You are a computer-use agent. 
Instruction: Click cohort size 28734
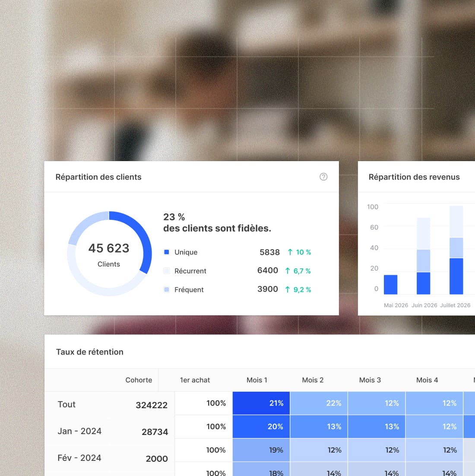coord(155,432)
